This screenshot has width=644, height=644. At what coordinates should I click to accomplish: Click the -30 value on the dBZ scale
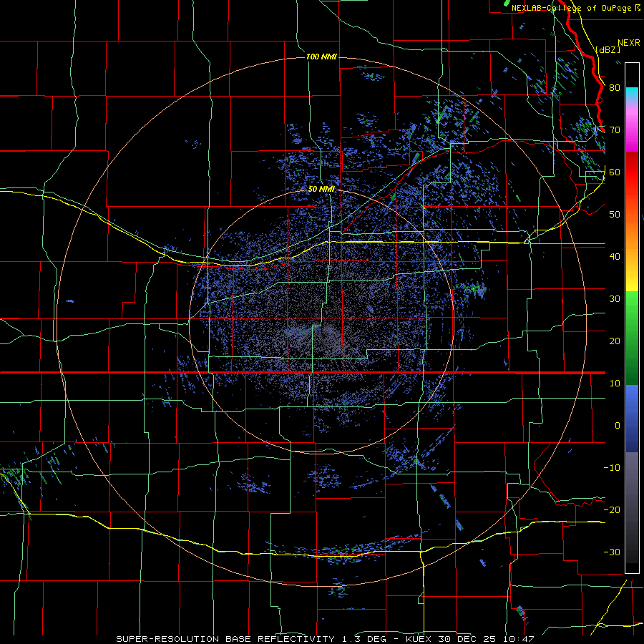point(612,552)
